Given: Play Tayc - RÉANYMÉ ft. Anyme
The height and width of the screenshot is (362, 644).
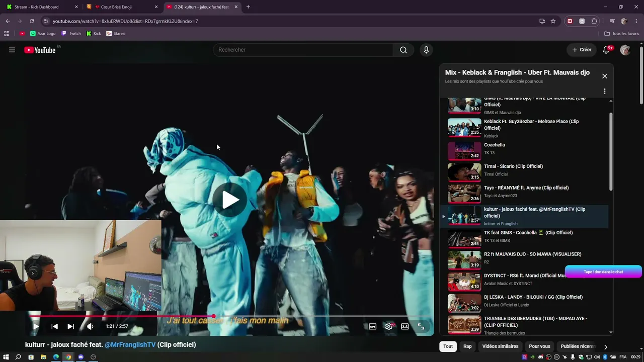Looking at the screenshot, I should pyautogui.click(x=524, y=193).
